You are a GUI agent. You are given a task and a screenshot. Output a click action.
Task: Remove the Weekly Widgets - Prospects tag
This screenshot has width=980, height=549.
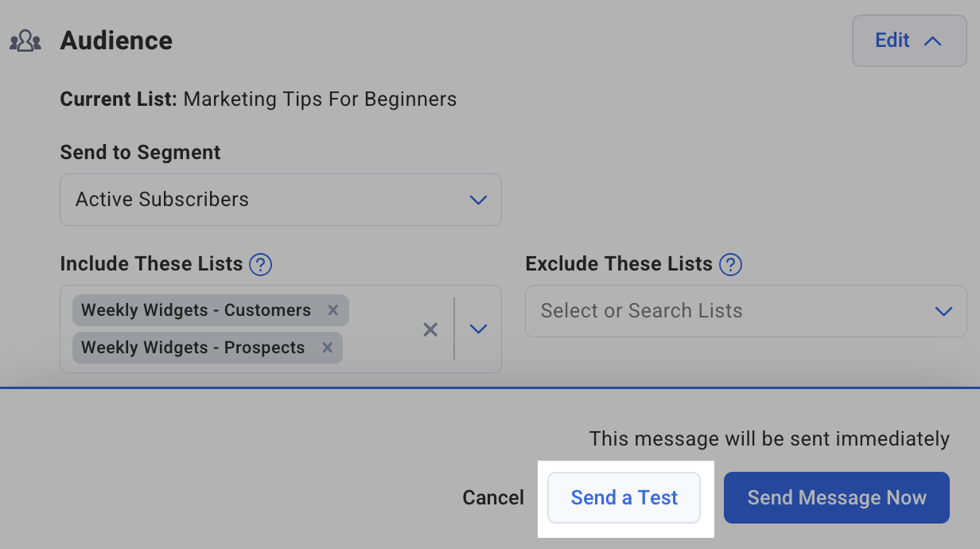(x=327, y=348)
